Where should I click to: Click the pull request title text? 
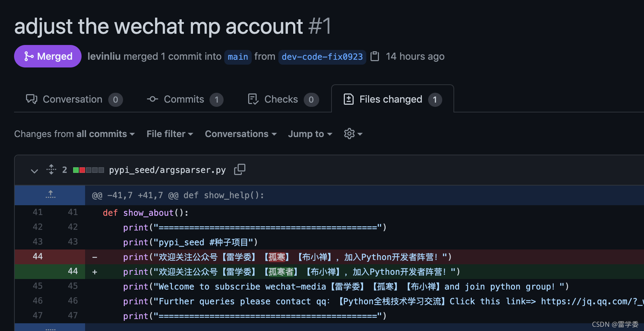(x=158, y=26)
